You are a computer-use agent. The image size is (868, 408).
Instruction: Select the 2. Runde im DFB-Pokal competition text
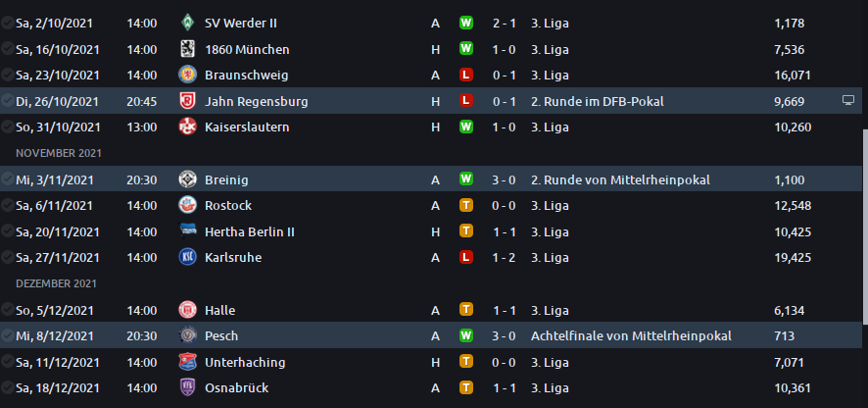(x=598, y=101)
